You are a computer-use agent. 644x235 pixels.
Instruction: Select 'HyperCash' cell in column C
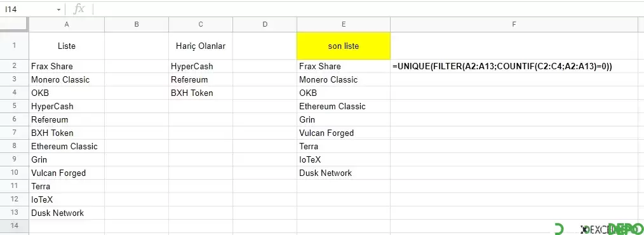pos(201,66)
